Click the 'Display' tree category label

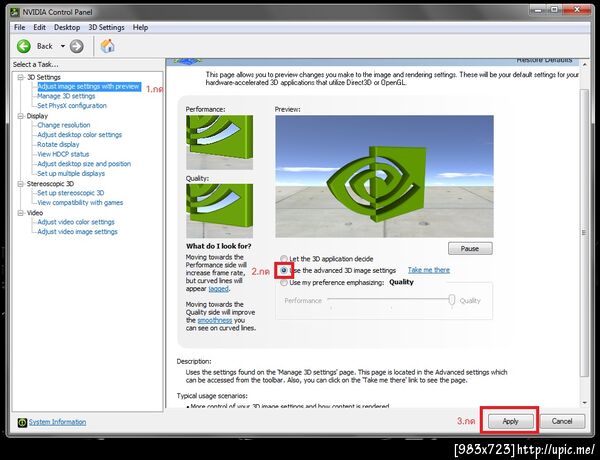pos(37,116)
